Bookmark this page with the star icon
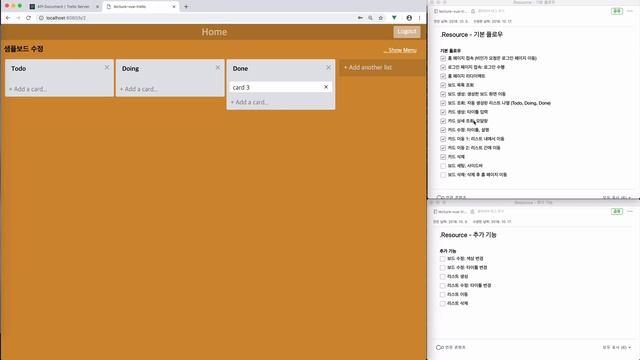Screen dimensions: 640x360 pyautogui.click(x=380, y=18)
